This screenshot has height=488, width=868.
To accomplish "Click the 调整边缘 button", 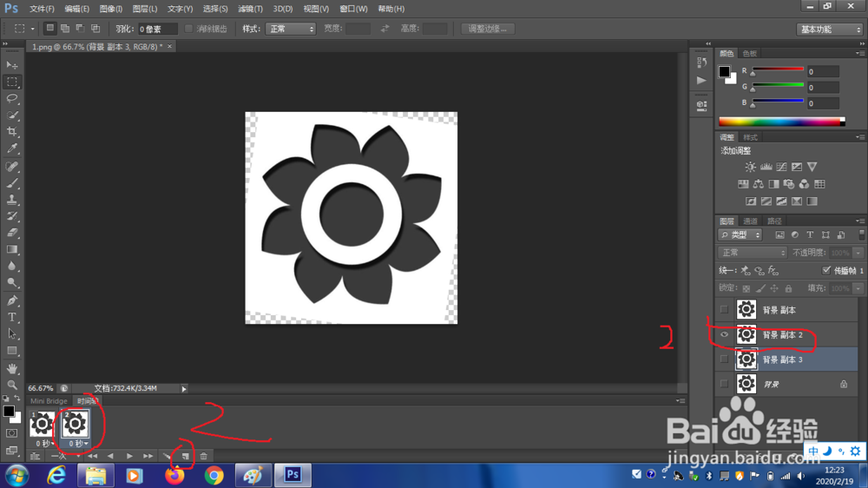I will 488,29.
